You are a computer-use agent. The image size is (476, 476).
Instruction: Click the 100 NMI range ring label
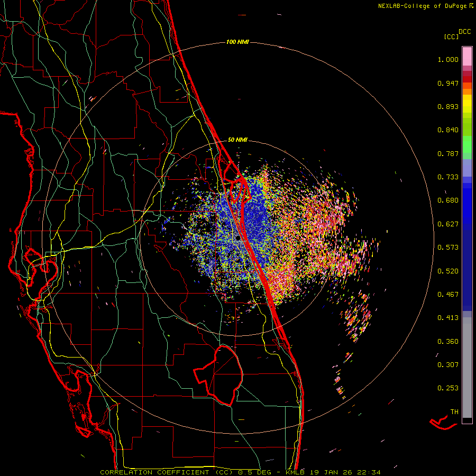(x=237, y=42)
